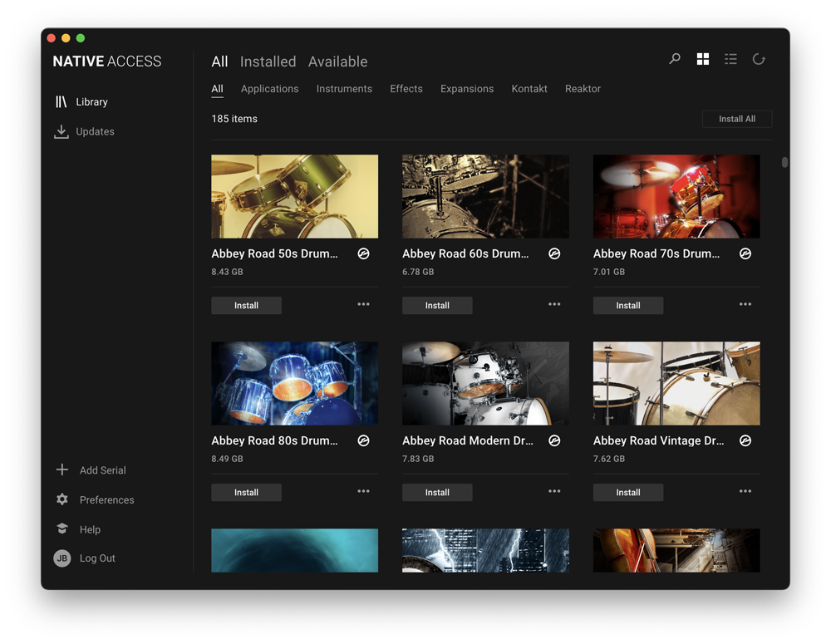
Task: Click the Abbey Road 70s red drum thumbnail
Action: [x=676, y=196]
